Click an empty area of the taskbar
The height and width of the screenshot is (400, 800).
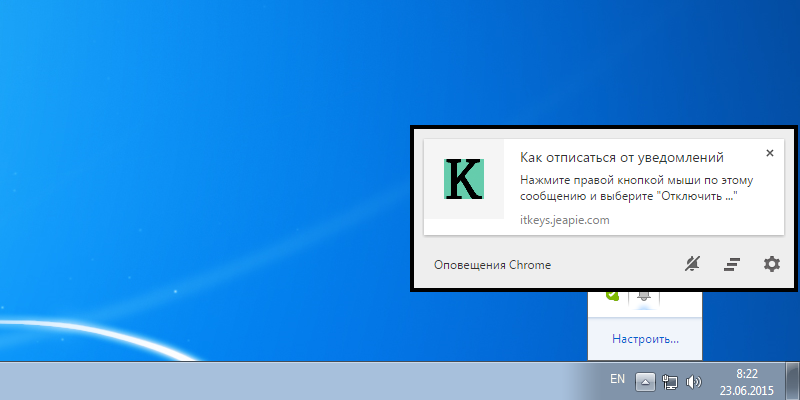coord(300,381)
